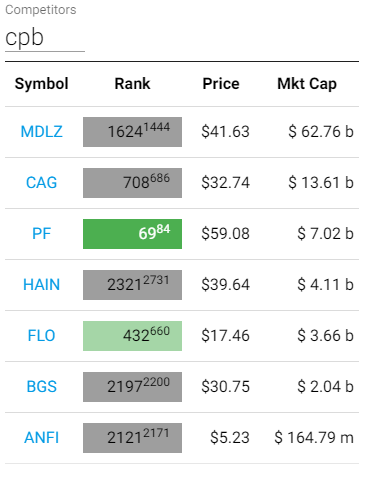Click the light green FLO rank box
This screenshot has width=365, height=495.
pos(132,336)
